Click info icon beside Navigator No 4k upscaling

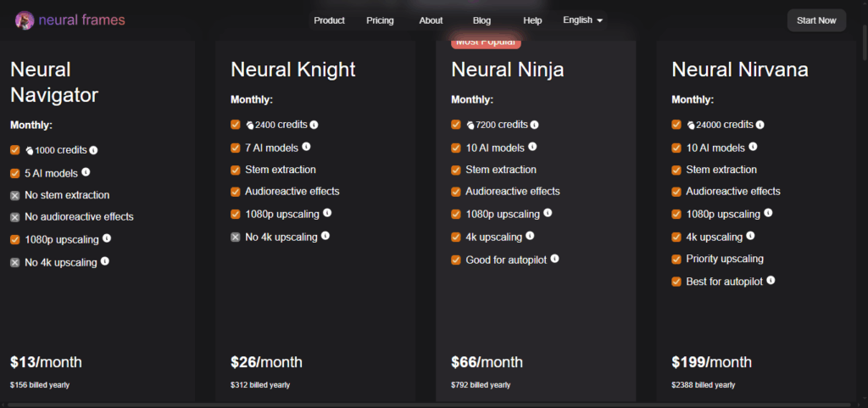point(104,260)
